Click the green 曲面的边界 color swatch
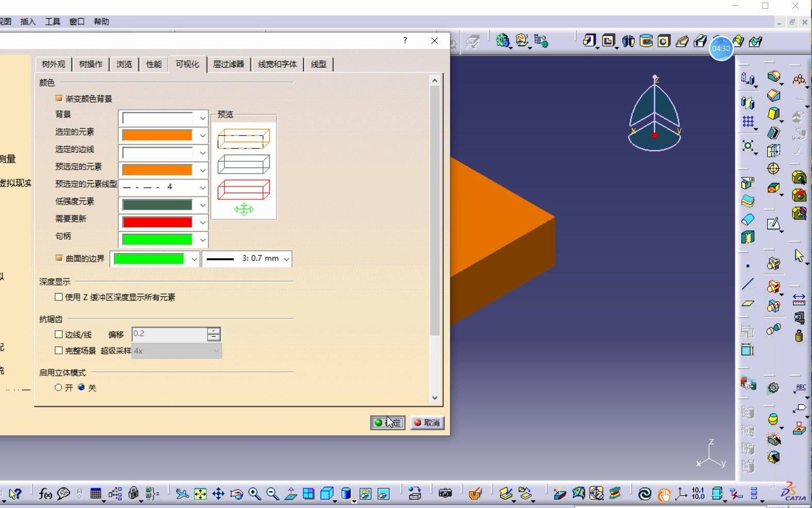This screenshot has width=812, height=508. pos(149,259)
